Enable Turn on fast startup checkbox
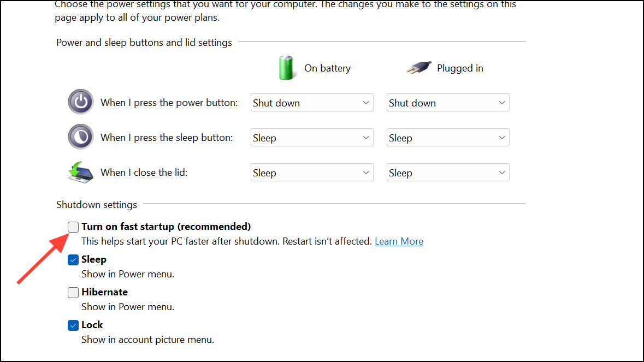This screenshot has height=362, width=644. click(73, 227)
